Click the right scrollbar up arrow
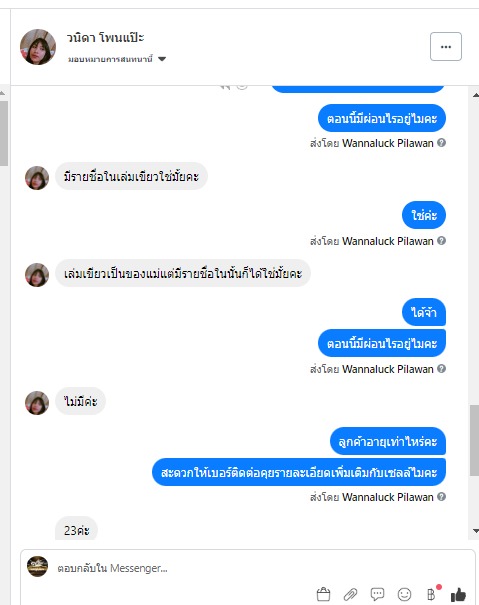 click(476, 95)
